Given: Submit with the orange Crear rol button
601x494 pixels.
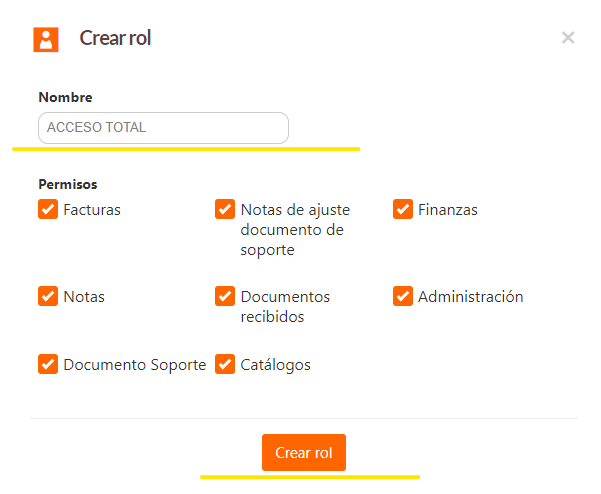Looking at the screenshot, I should point(304,452).
